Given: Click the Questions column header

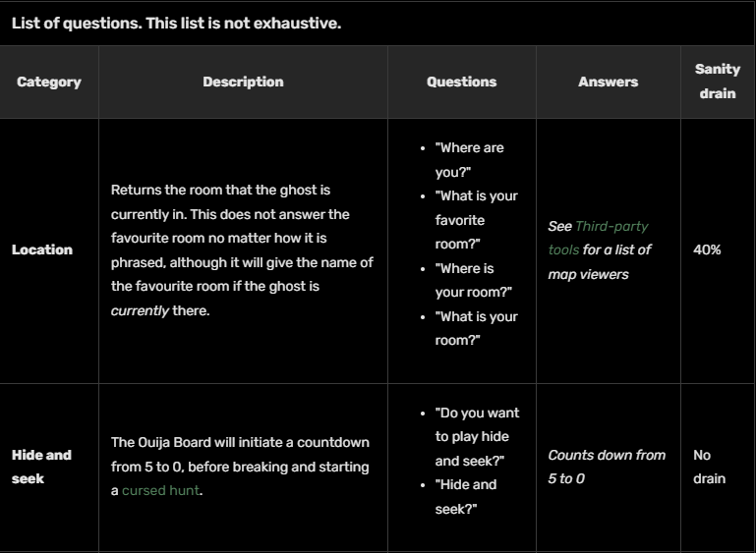Looking at the screenshot, I should click(461, 83).
